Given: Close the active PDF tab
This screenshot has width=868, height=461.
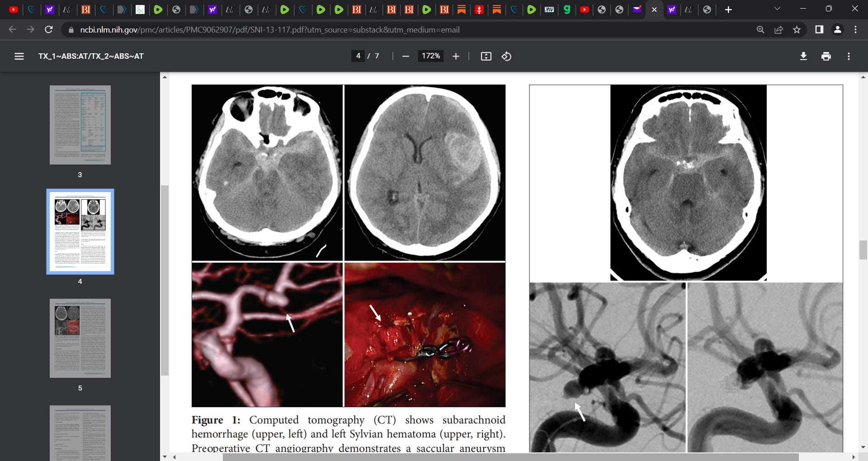Looking at the screenshot, I should click(x=654, y=9).
